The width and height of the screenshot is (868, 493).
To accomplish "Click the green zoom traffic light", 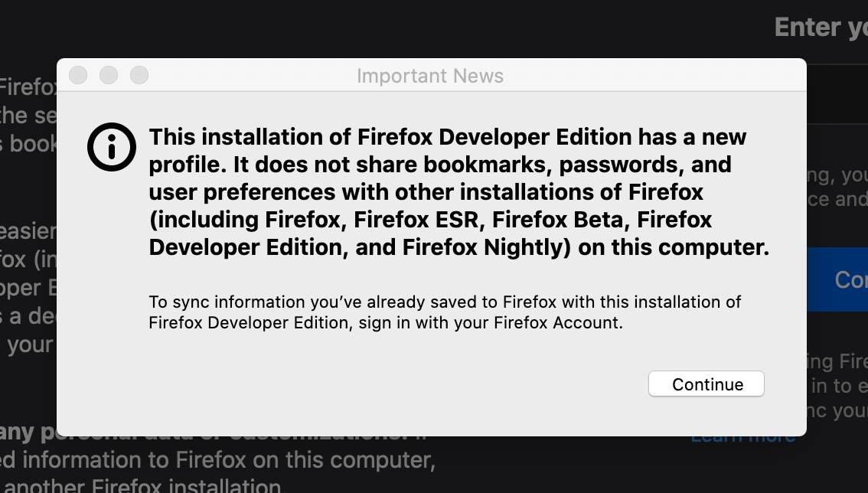I will tap(139, 75).
